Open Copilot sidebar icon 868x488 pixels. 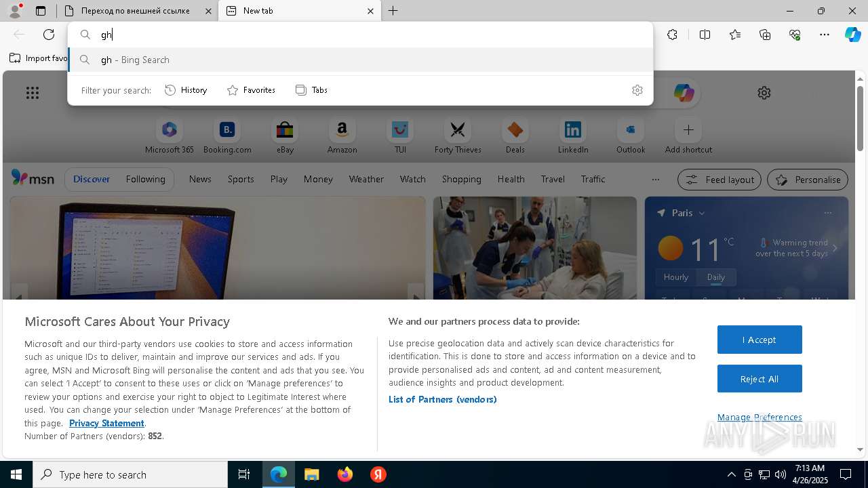click(852, 35)
